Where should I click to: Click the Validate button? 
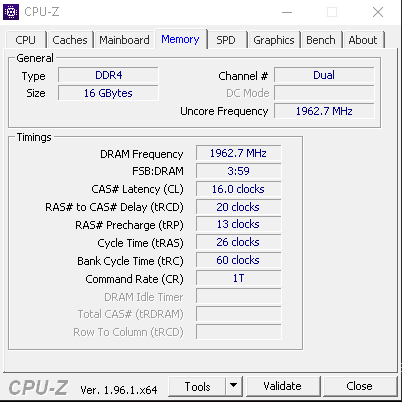click(x=283, y=386)
